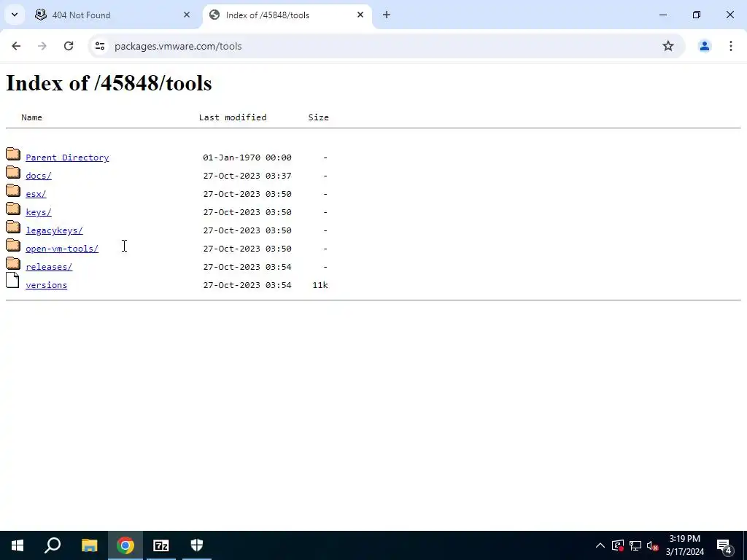Click the file icon beside versions
The width and height of the screenshot is (747, 560).
coord(12,281)
